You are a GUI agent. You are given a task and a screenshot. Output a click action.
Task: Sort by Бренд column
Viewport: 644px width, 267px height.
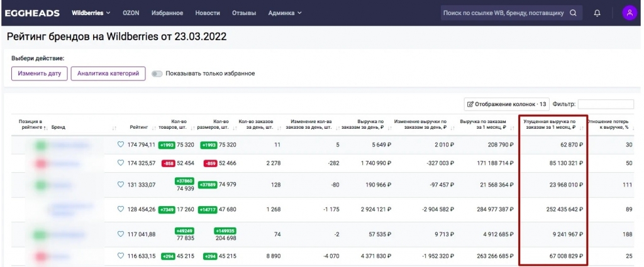pos(114,128)
